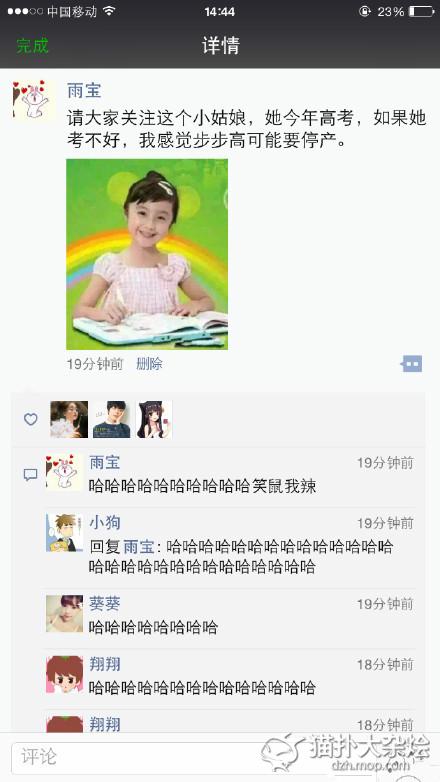
Task: Open 葵葵's avatar in comments
Action: click(65, 613)
